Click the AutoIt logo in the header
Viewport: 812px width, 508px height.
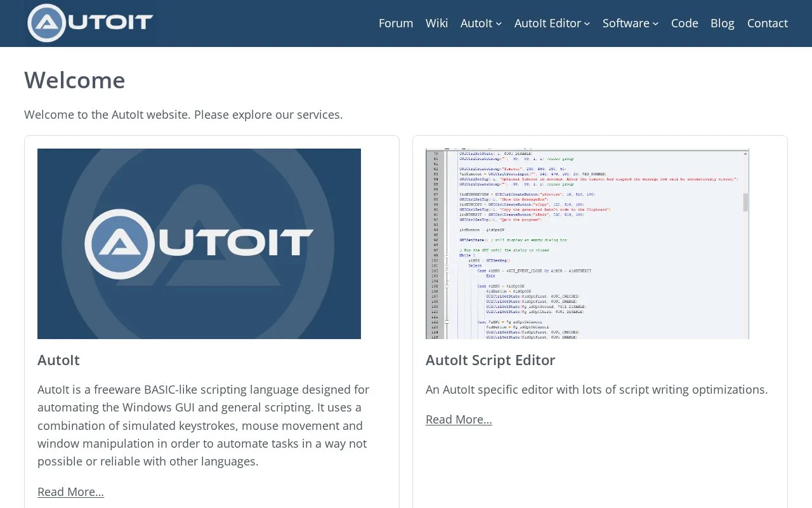[x=89, y=23]
